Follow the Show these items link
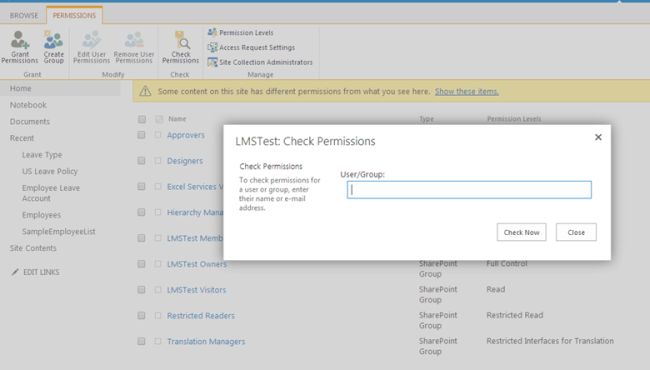The width and height of the screenshot is (650, 370). pos(466,92)
